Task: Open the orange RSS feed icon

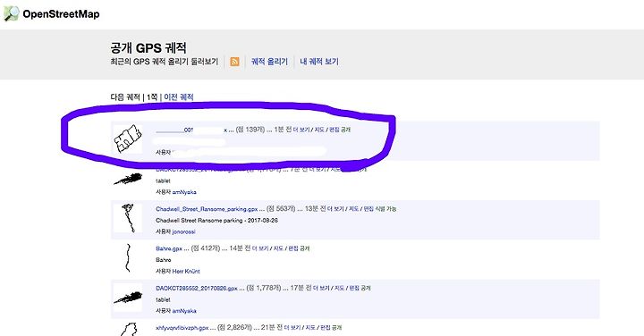Action: [234, 62]
